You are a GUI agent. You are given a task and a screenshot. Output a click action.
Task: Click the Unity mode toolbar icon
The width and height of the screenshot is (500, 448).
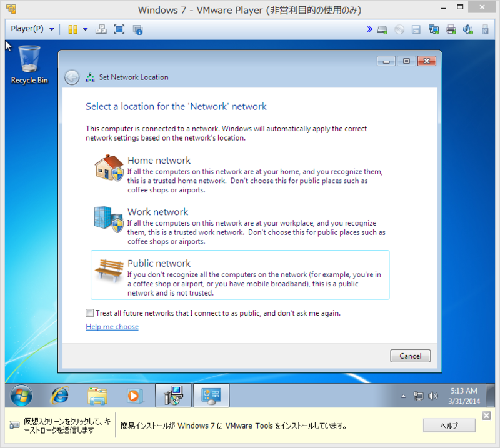pos(137,30)
